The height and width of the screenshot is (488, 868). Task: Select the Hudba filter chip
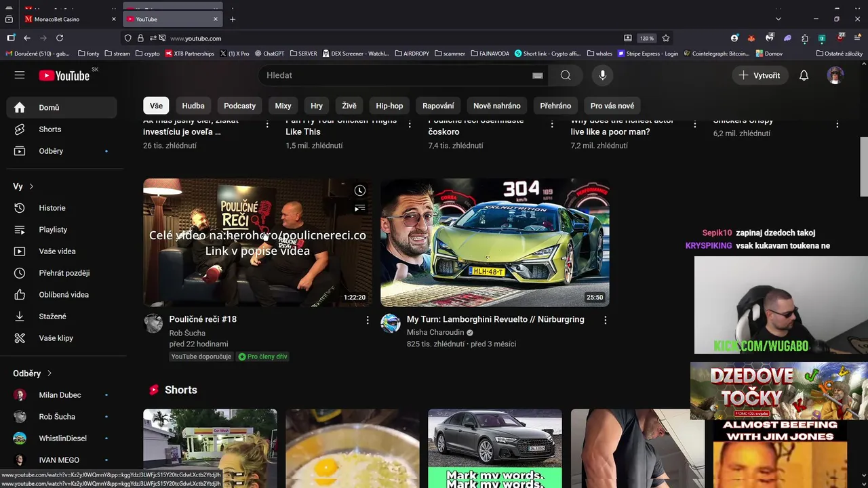tap(193, 106)
